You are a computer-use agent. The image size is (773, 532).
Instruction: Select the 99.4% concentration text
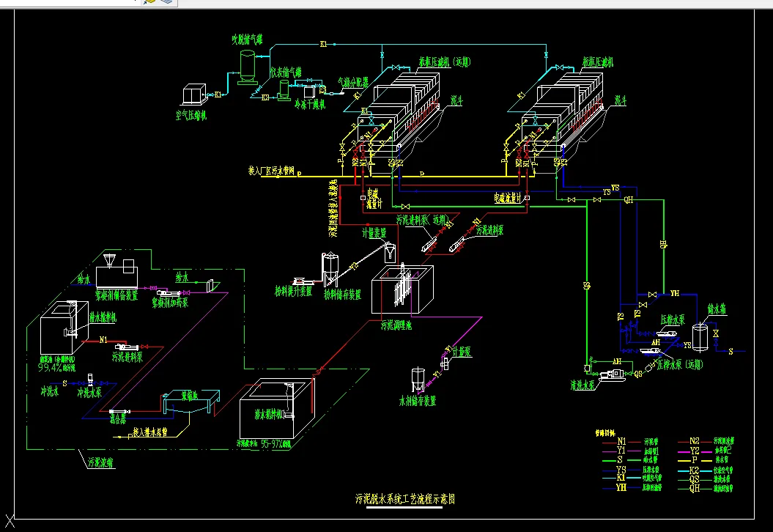[x=56, y=368]
